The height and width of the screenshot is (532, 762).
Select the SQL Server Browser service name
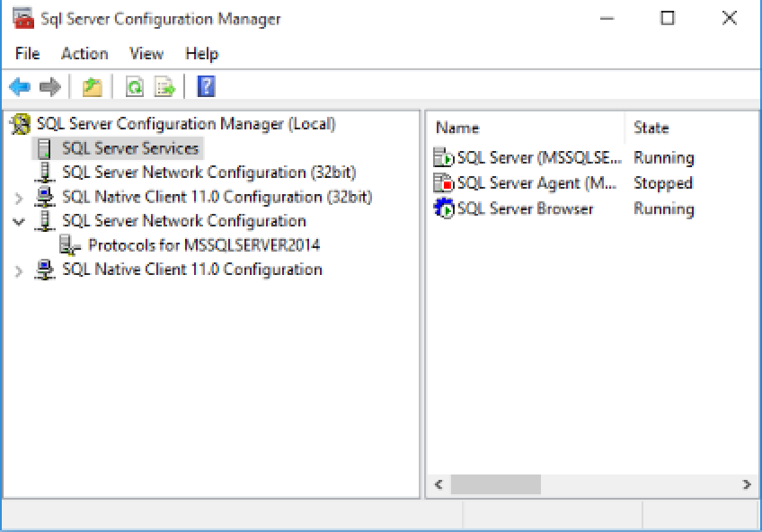point(526,208)
